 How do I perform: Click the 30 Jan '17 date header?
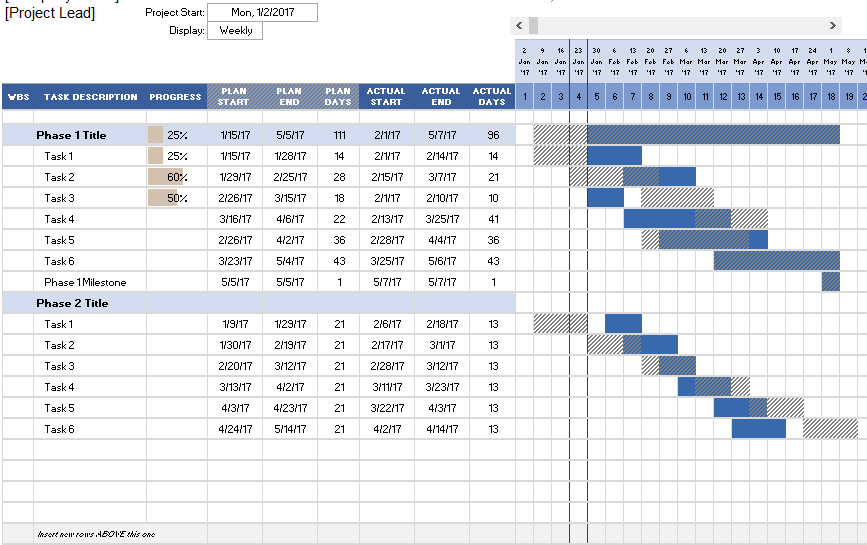click(x=597, y=61)
